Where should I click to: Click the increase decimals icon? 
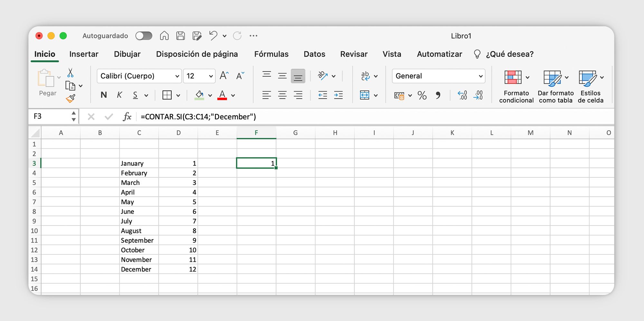point(463,95)
